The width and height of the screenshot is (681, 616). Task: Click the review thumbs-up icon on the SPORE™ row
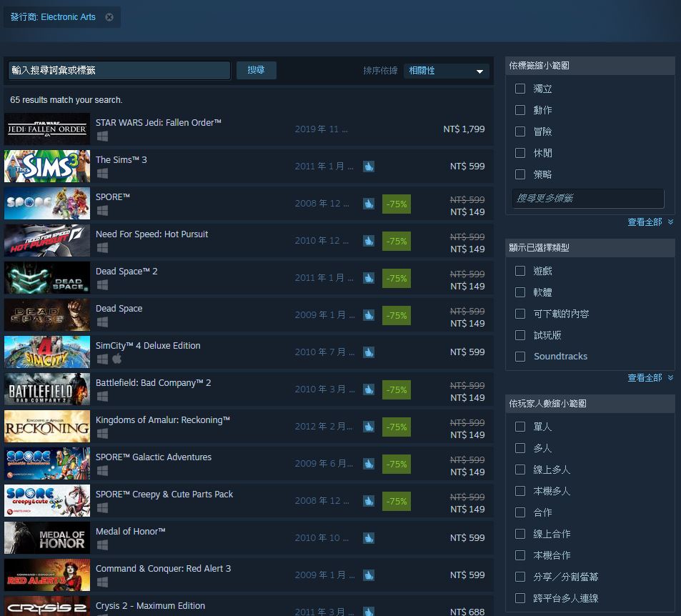click(x=369, y=203)
